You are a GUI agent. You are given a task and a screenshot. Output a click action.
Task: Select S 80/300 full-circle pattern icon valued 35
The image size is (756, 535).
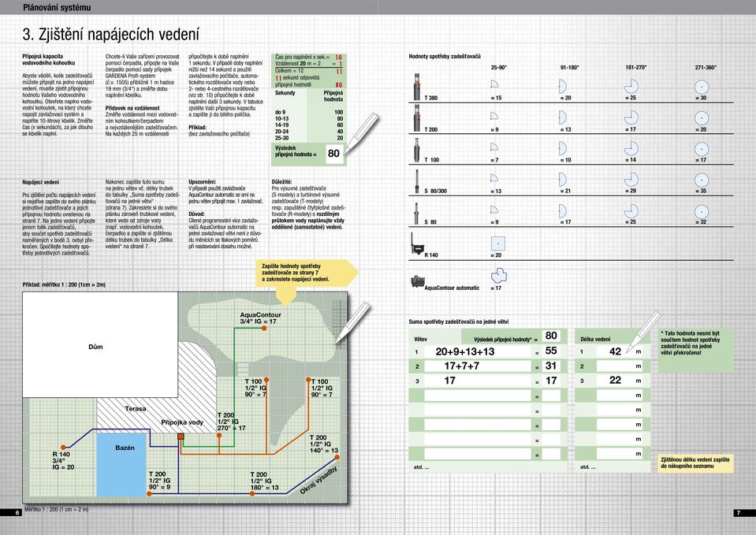(x=702, y=180)
